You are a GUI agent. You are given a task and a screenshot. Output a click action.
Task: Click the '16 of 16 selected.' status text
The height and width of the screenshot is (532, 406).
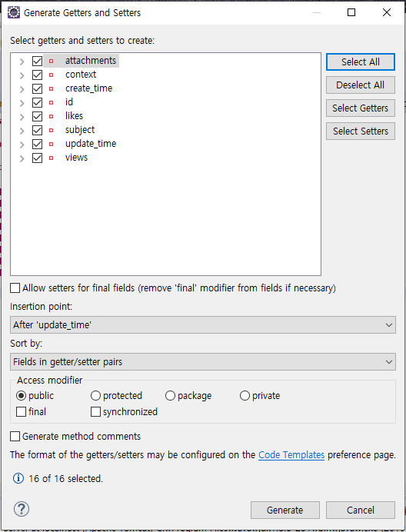(66, 478)
